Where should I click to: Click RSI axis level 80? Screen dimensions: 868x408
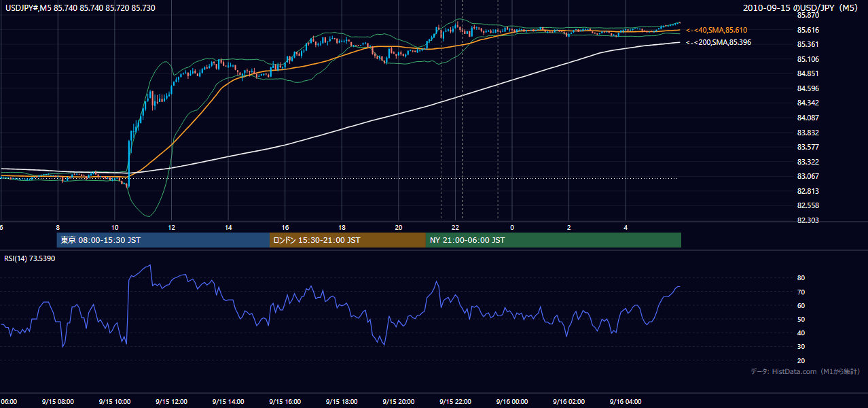click(x=801, y=278)
